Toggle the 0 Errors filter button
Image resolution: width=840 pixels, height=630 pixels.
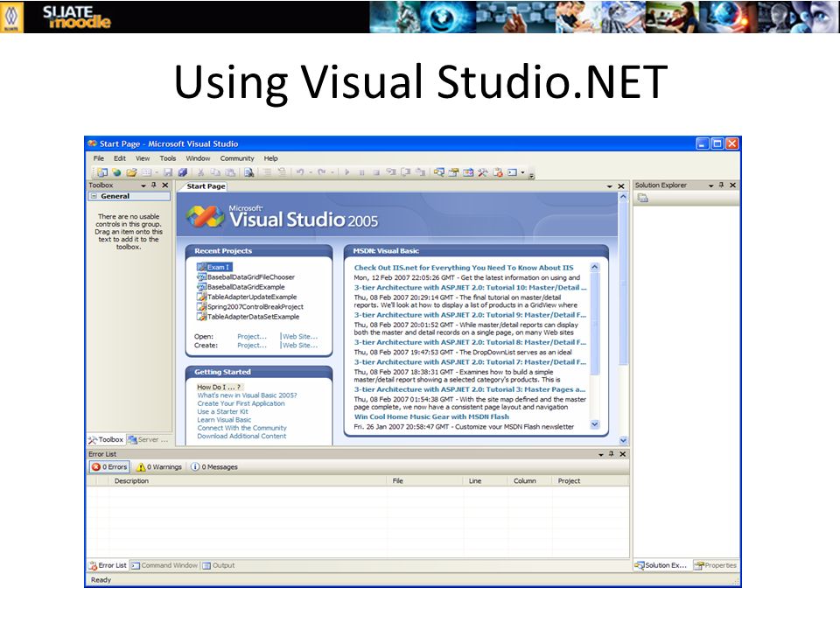coord(109,467)
